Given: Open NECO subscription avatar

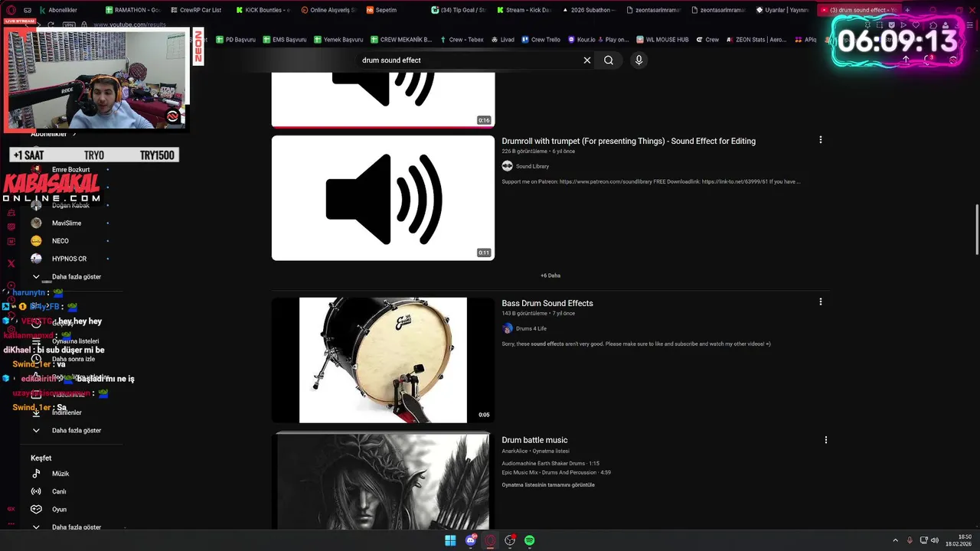Looking at the screenshot, I should 36,241.
